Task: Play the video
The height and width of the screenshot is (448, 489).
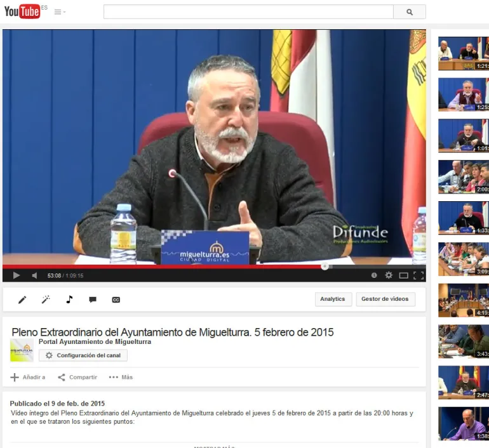Action: pyautogui.click(x=17, y=275)
